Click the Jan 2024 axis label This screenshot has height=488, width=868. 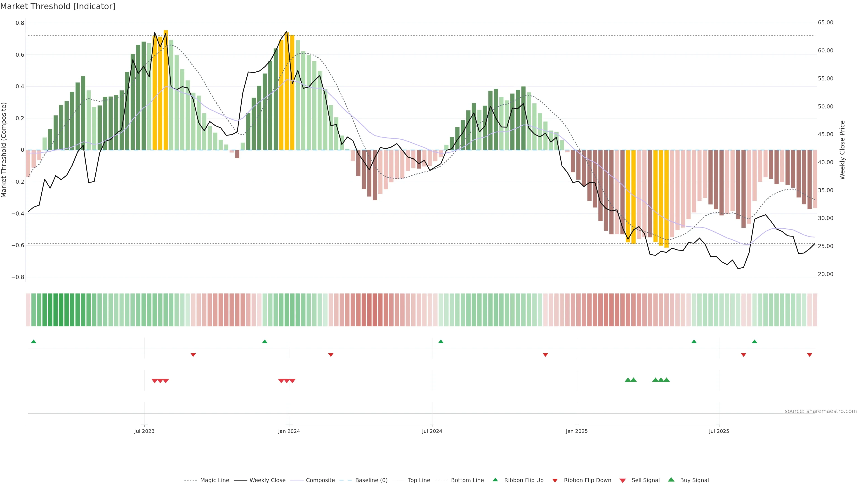click(x=289, y=431)
